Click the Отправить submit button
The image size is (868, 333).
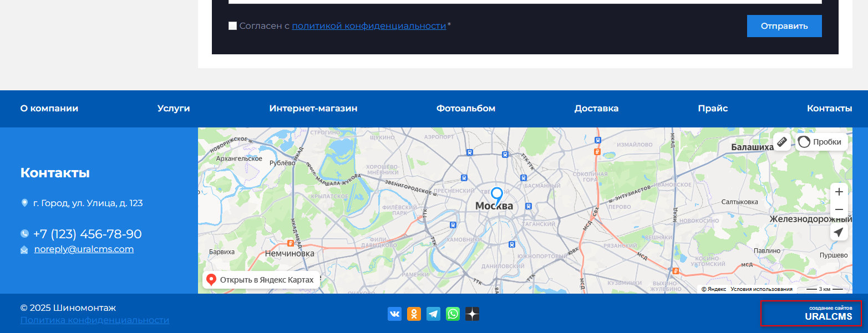(x=784, y=26)
